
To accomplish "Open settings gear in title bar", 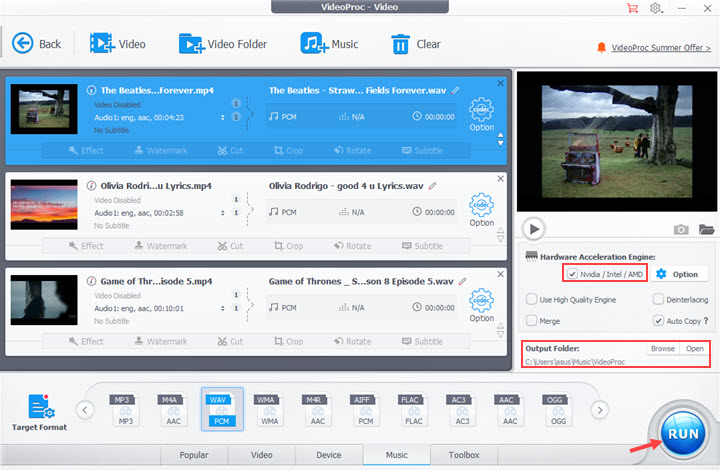I will (656, 8).
